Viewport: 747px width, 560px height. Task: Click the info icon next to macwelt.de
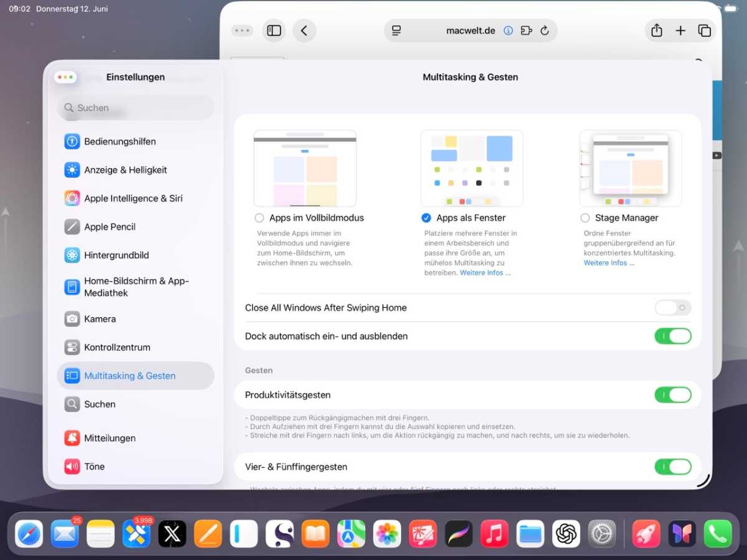(508, 30)
